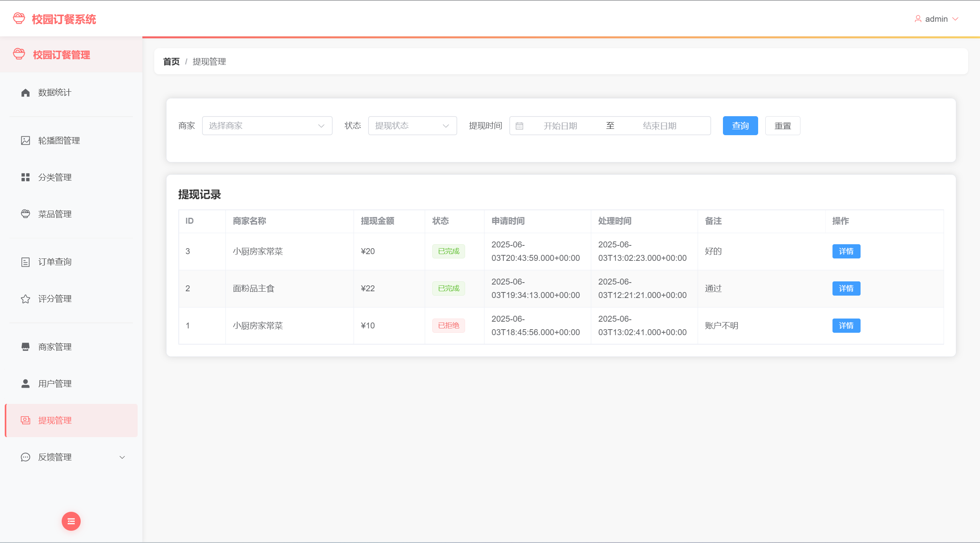
Task: Open the admin user dropdown menu
Action: (x=936, y=19)
